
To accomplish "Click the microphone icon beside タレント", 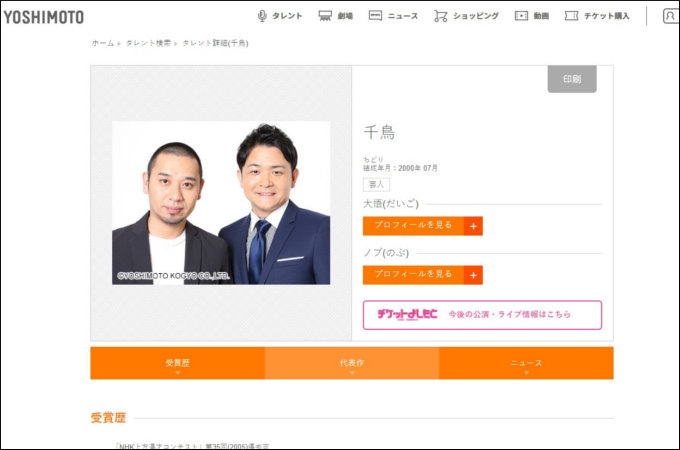I will 262,16.
